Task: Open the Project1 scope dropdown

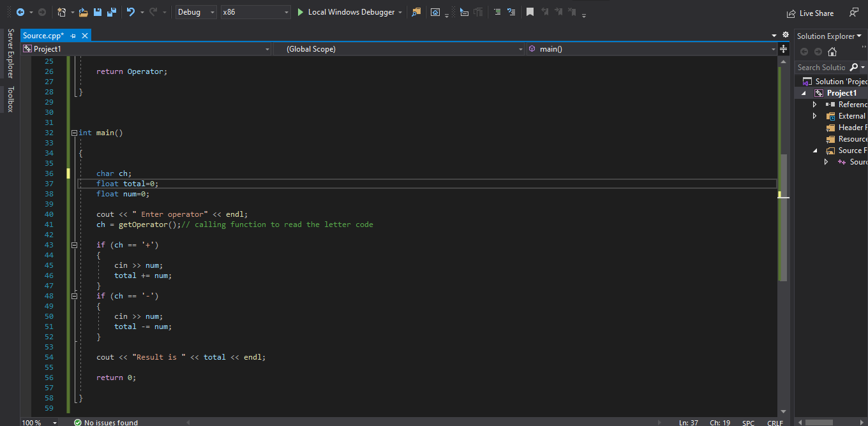Action: tap(146, 49)
